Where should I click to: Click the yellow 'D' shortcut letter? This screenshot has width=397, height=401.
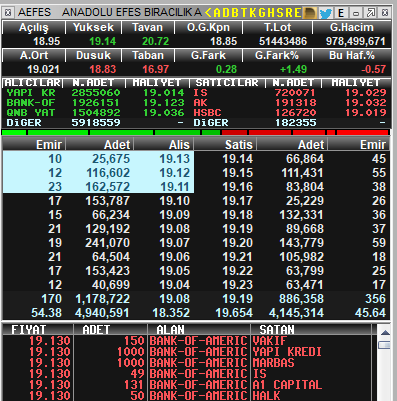click(226, 13)
